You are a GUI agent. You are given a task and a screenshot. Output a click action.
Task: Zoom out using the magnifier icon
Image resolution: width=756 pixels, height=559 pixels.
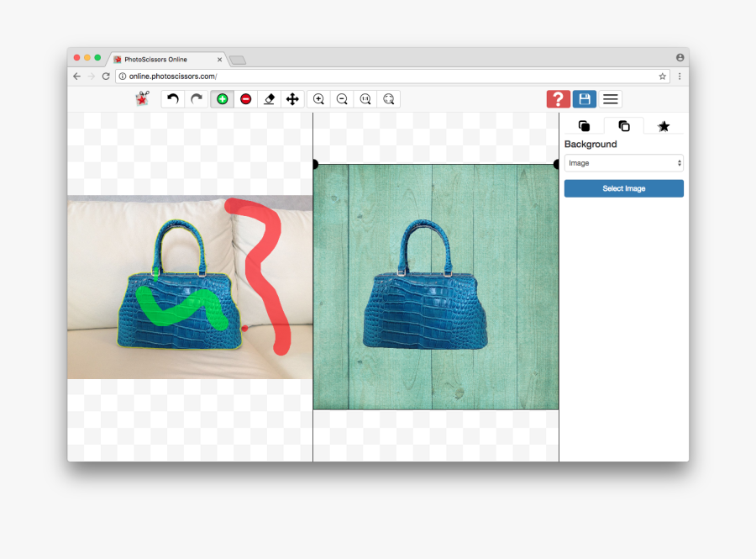342,98
